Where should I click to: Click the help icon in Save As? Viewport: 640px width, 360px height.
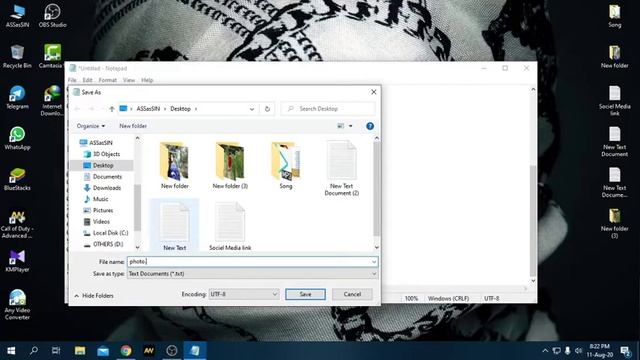[370, 126]
